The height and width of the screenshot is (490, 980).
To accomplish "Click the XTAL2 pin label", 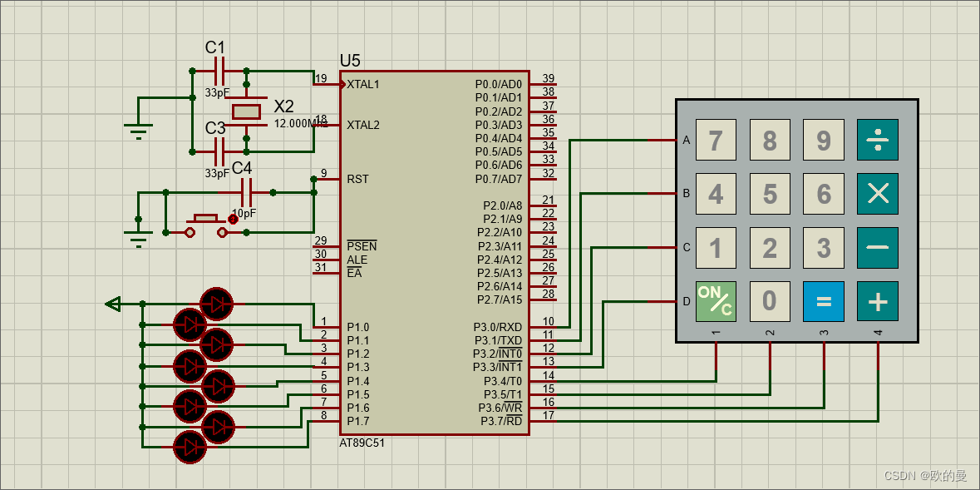I will click(x=363, y=125).
